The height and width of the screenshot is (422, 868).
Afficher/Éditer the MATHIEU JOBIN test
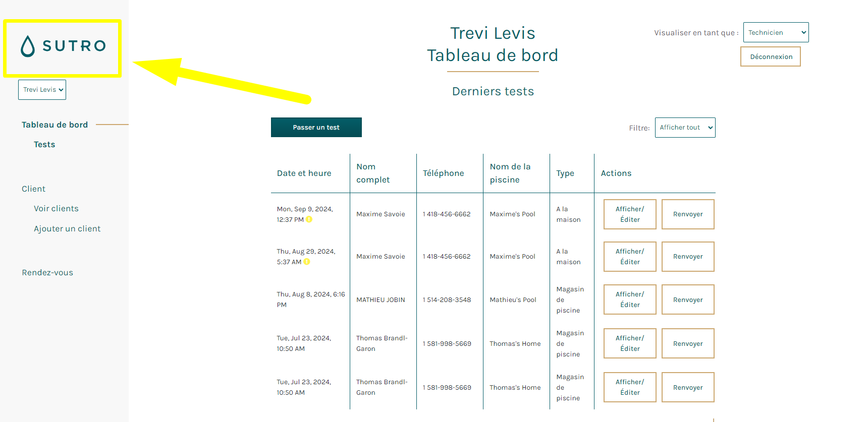(x=630, y=299)
